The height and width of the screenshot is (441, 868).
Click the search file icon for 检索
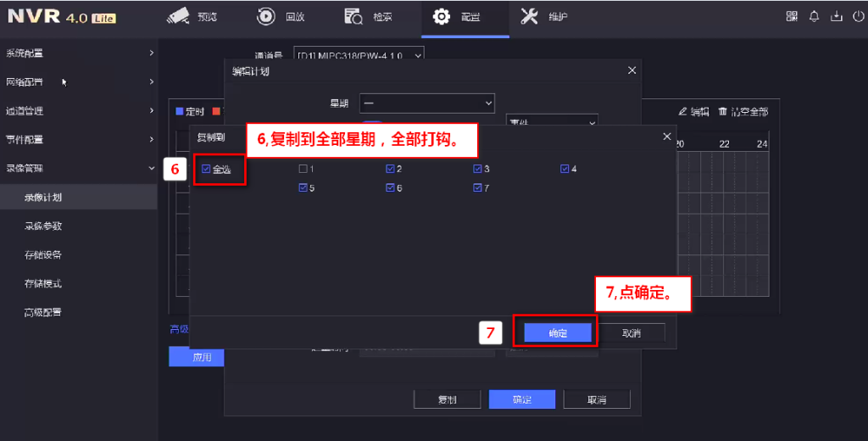(353, 16)
